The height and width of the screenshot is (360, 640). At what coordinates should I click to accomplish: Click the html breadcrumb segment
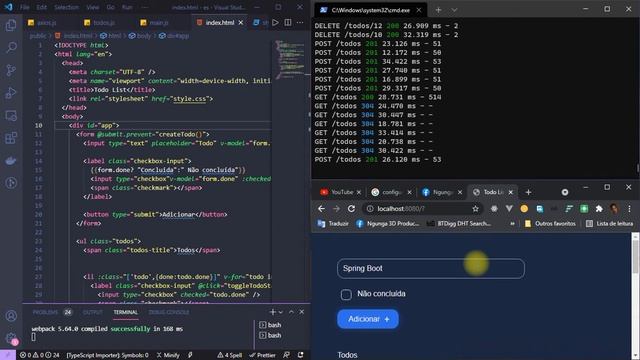[x=111, y=36]
